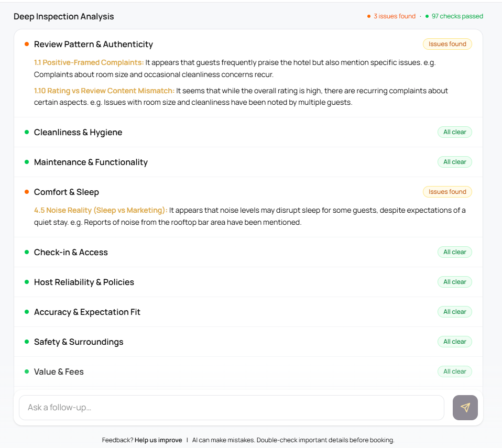Screen dimensions: 502x448
Task: Select the 4.5 Noise Reality heading
Action: pos(101,211)
